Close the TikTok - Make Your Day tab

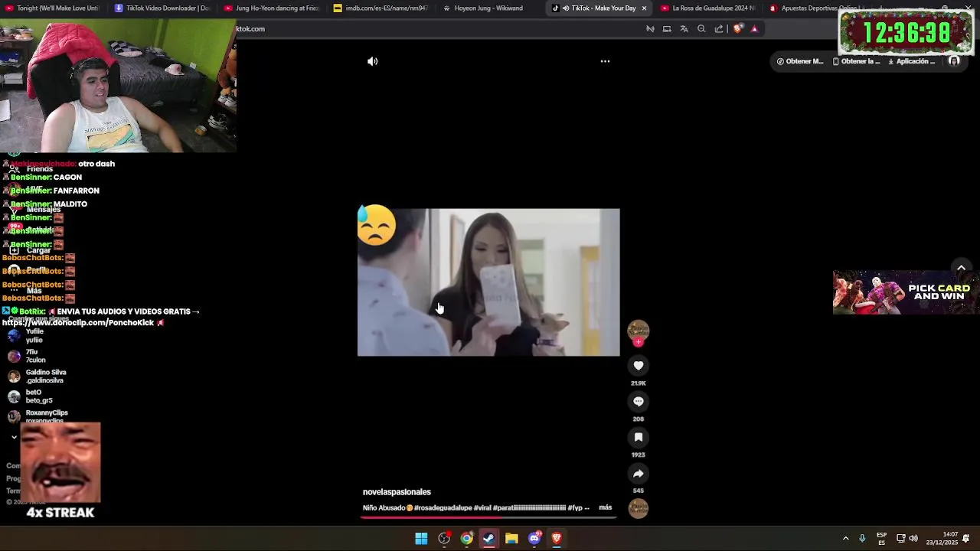[x=644, y=8]
